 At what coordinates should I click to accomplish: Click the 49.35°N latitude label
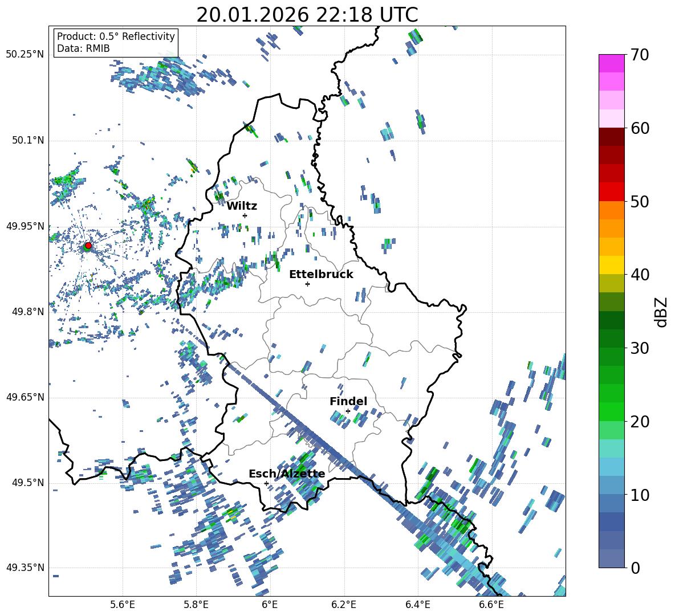[25, 568]
